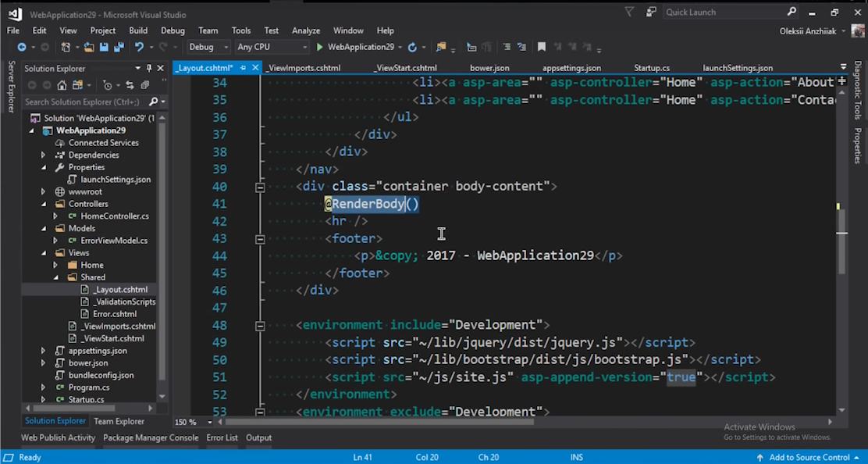
Task: Click Sync with Active Document icon
Action: point(130,85)
